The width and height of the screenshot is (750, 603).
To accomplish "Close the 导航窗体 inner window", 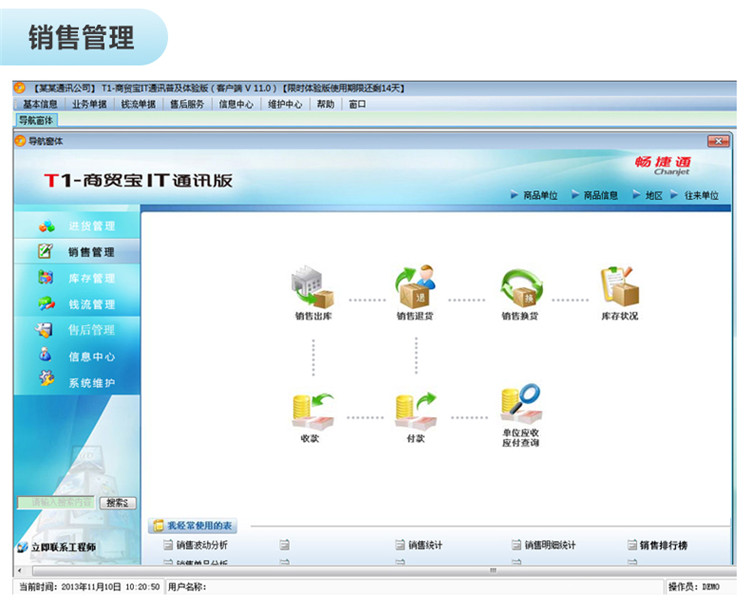I will point(718,141).
